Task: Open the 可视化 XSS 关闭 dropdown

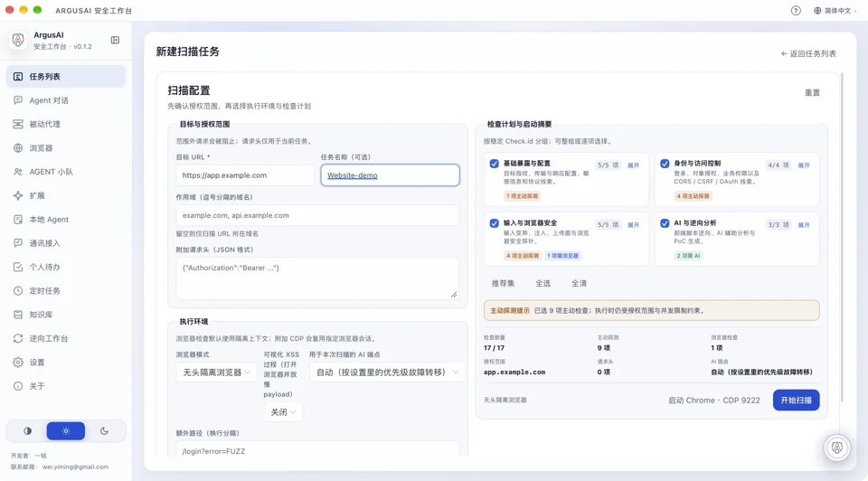Action: (x=283, y=411)
